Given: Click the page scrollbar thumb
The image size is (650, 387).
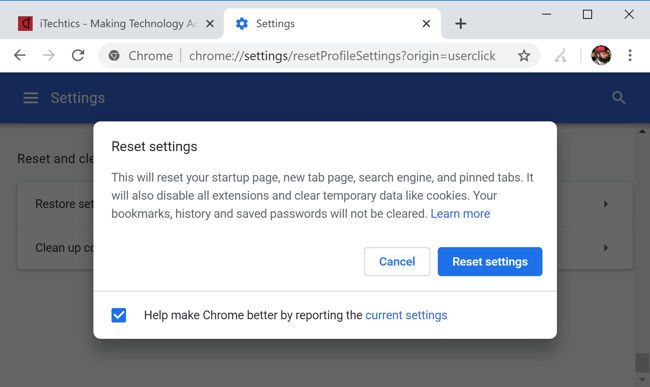Looking at the screenshot, I should point(642,363).
